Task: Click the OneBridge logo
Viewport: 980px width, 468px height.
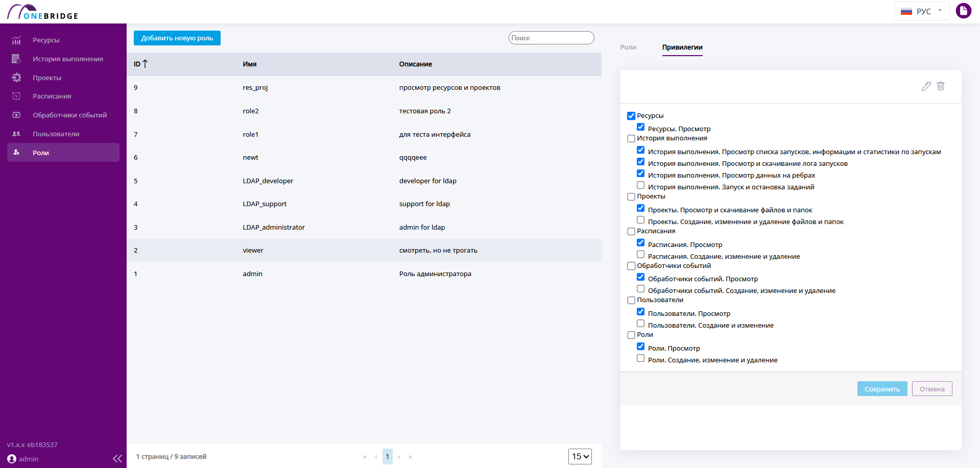Action: point(43,12)
